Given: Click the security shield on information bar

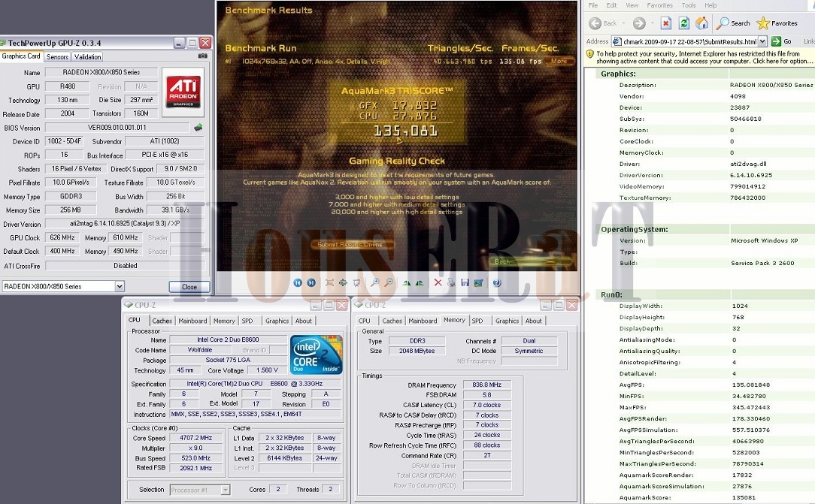Looking at the screenshot, I should pos(590,53).
